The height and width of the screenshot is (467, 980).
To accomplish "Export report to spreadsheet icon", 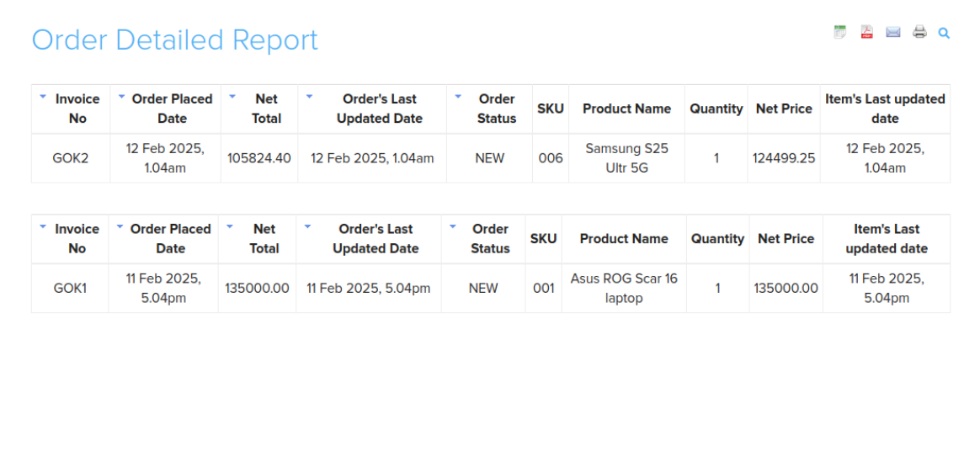I will pos(840,33).
